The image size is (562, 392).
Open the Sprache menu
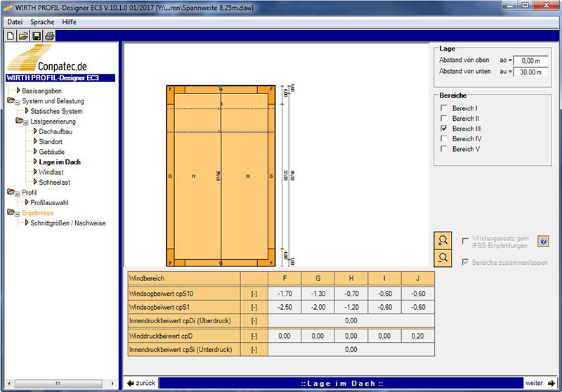click(42, 22)
